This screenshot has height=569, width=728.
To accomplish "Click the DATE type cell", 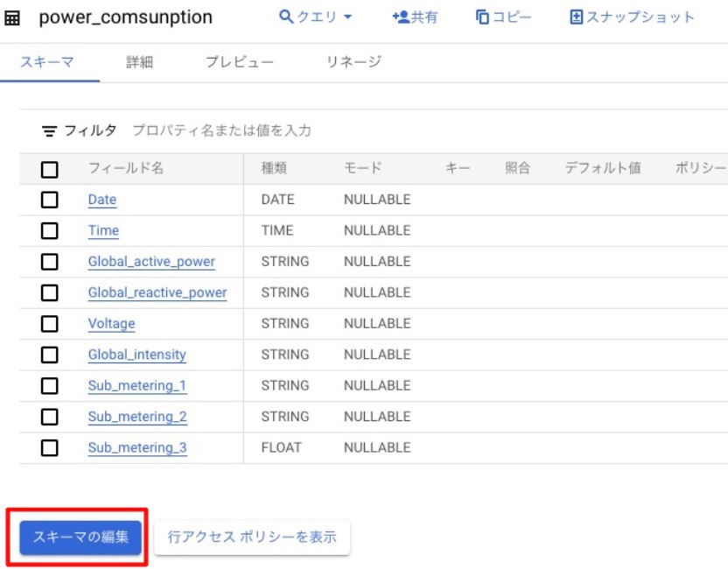I will pos(277,200).
